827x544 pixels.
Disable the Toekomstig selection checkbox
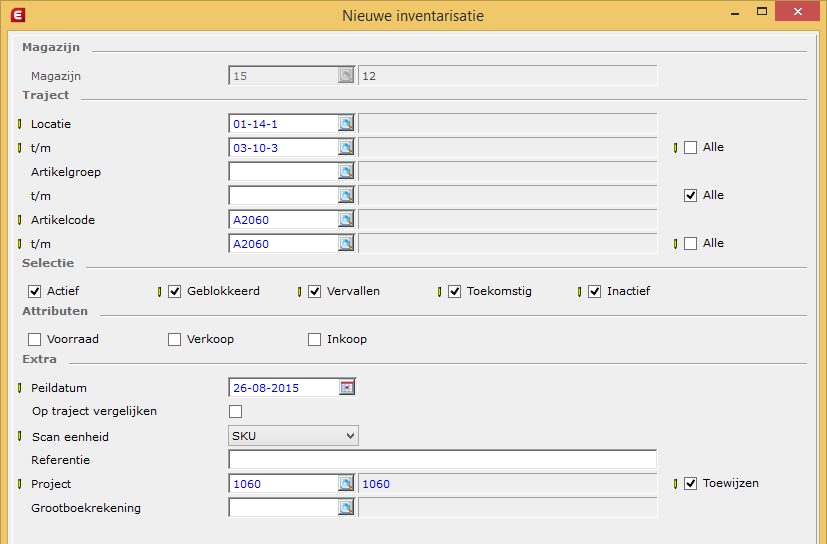tap(455, 291)
